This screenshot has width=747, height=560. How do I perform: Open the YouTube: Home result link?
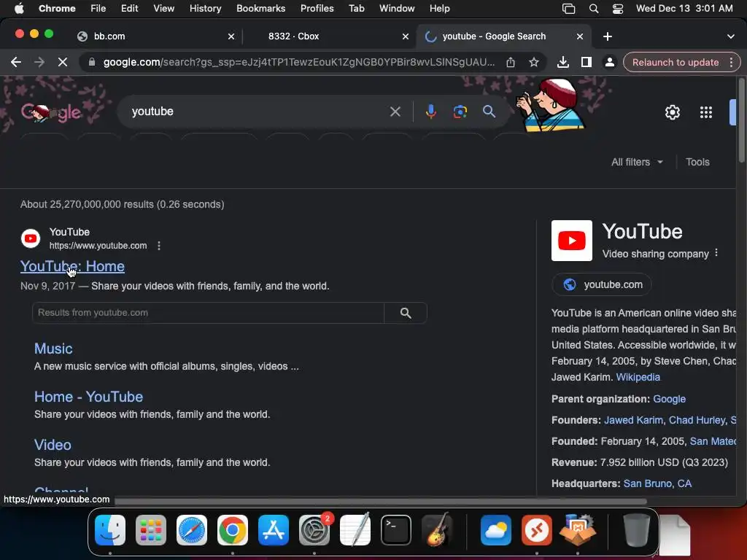tap(72, 267)
